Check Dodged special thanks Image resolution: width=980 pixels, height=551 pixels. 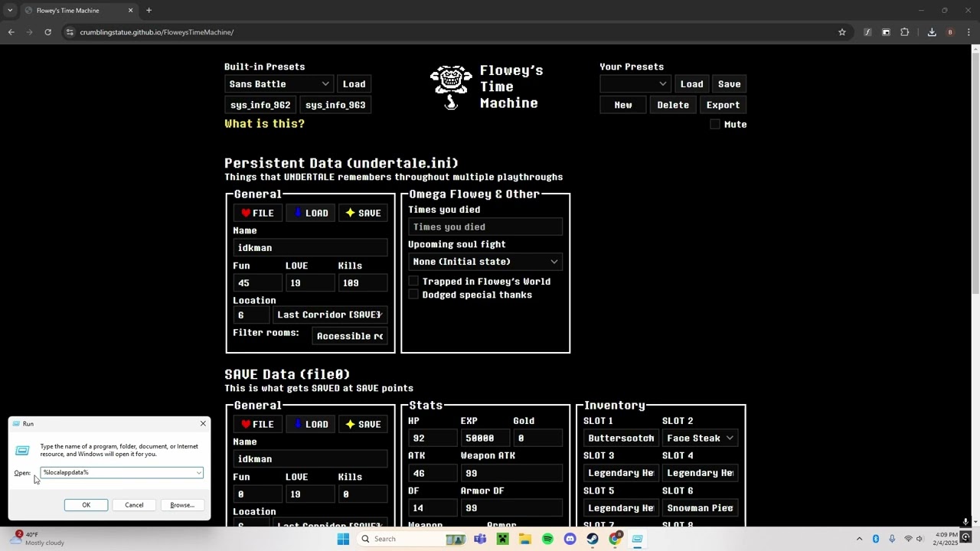pyautogui.click(x=413, y=295)
